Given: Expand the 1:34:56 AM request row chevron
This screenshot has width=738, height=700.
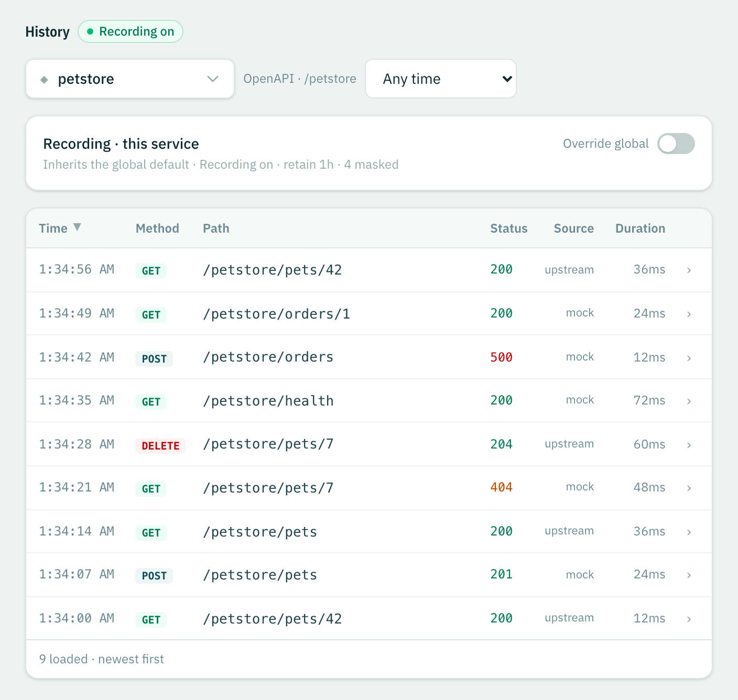Looking at the screenshot, I should [689, 270].
